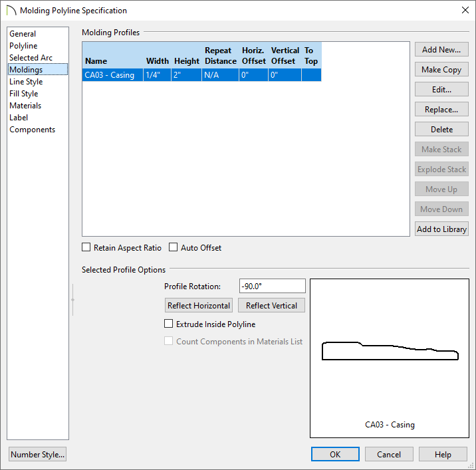Viewport: 476px width, 470px height.
Task: Click the CA03 - Casing profile preview
Action: [x=390, y=358]
